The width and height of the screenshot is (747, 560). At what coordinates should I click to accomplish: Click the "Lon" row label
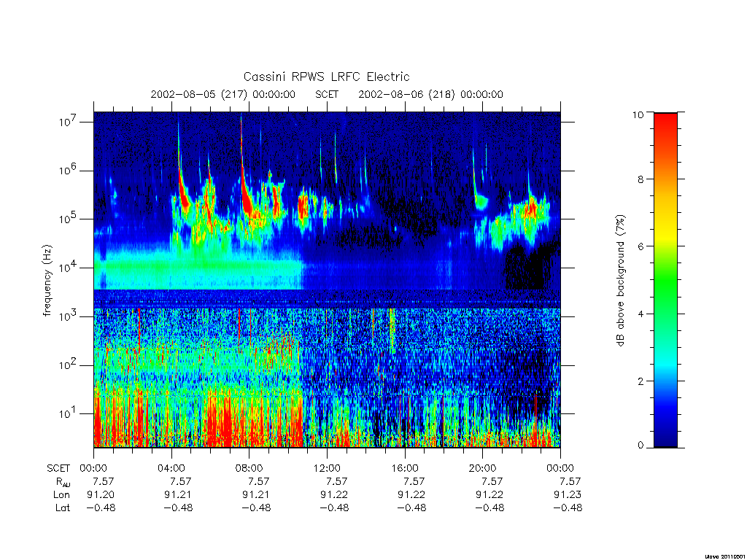click(x=61, y=495)
